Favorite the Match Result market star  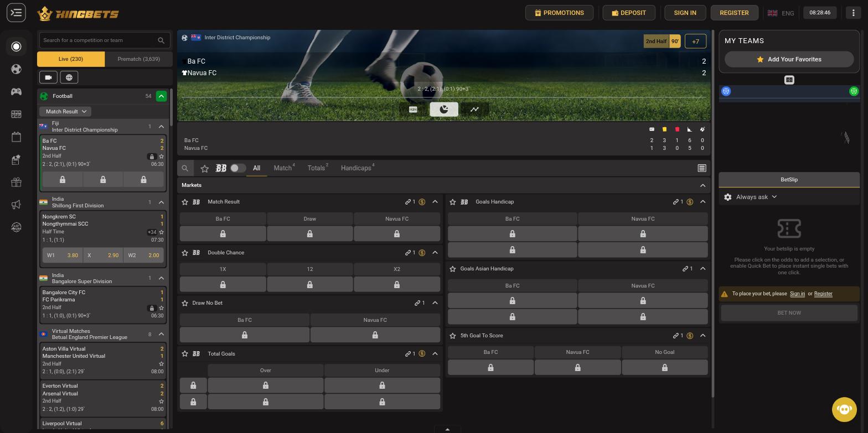[185, 202]
